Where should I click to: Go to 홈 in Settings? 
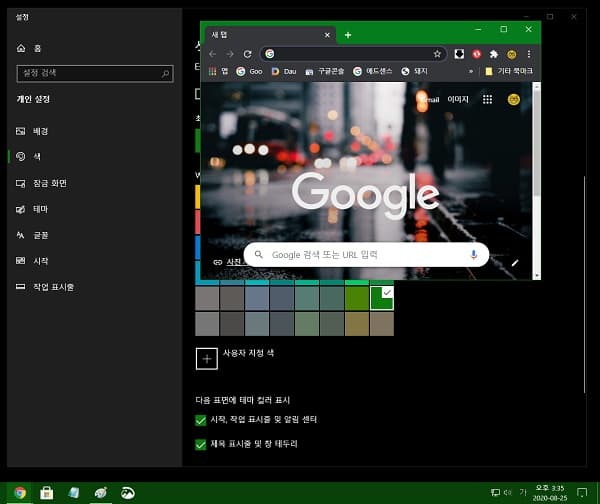click(29, 48)
